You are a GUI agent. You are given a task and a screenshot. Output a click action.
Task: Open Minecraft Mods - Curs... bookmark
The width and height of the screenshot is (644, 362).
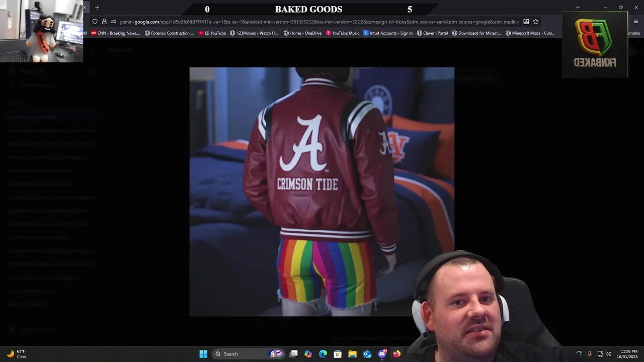pos(530,33)
